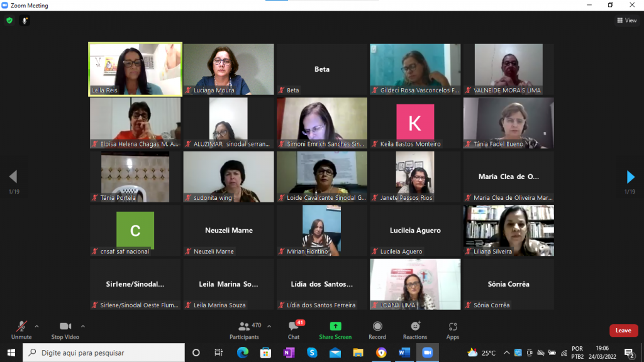
Task: Open the Chat panel
Action: click(x=293, y=330)
